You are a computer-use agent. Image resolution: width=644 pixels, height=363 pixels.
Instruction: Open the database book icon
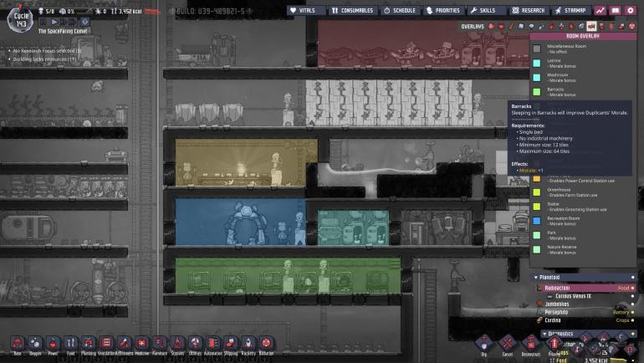click(x=615, y=10)
